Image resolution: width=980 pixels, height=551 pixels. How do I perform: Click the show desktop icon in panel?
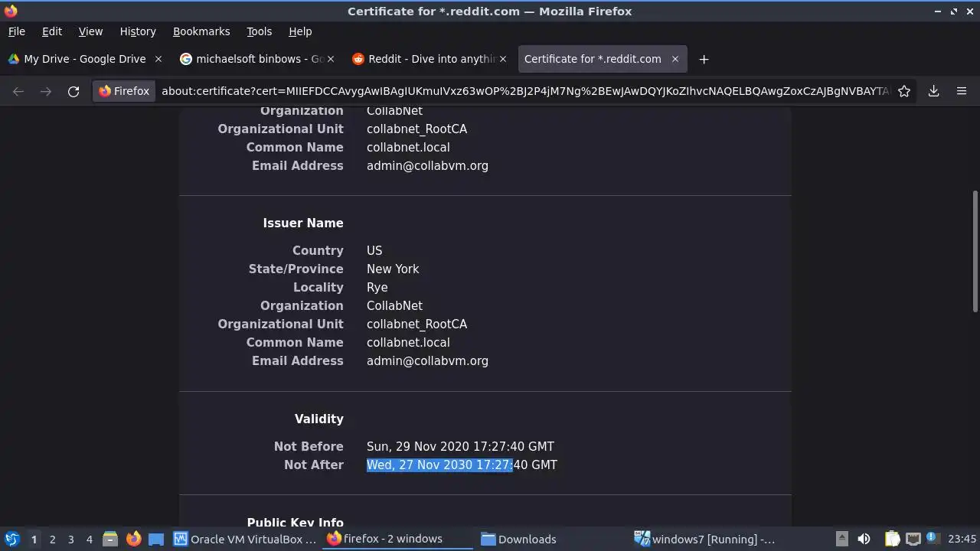[156, 539]
